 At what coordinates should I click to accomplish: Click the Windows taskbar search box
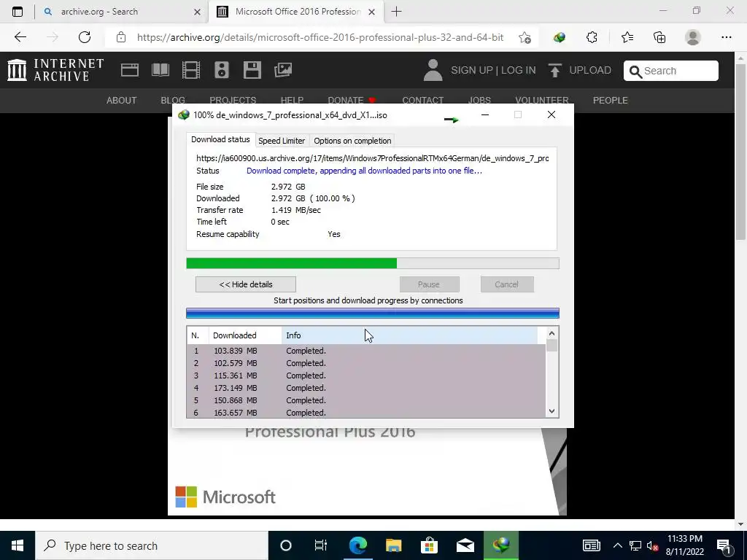152,545
